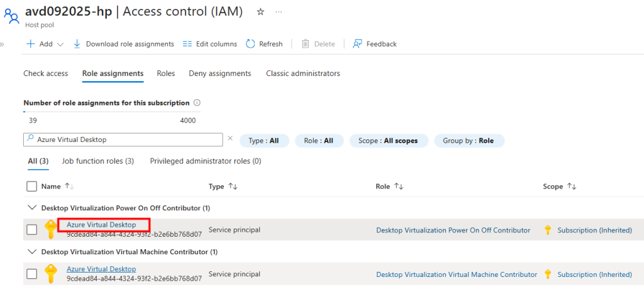This screenshot has width=644, height=287.
Task: Click the Refresh toolbar icon
Action: point(250,44)
